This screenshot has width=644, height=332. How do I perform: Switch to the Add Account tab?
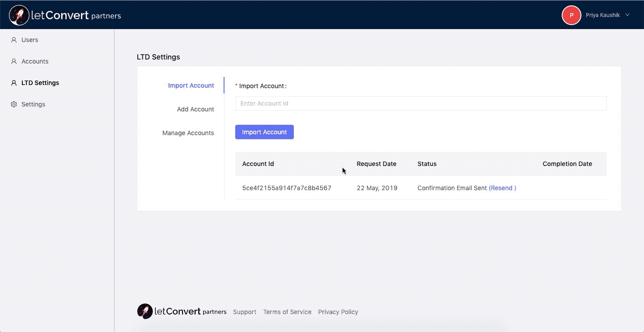tap(195, 109)
